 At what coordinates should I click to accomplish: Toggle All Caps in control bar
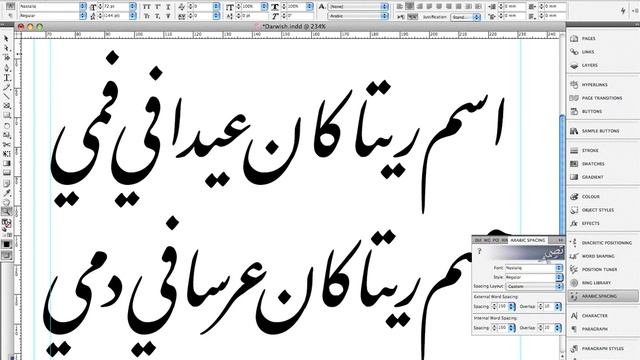[147, 7]
